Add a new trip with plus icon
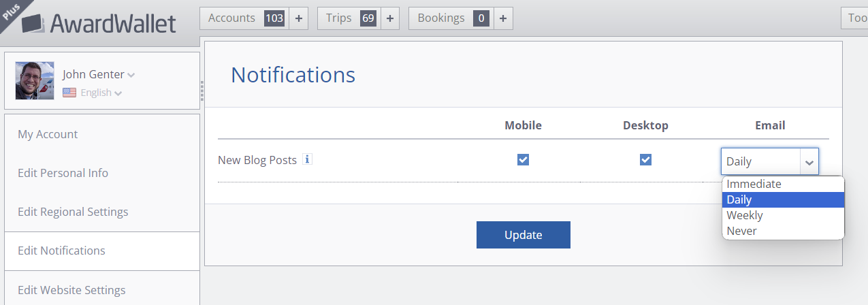This screenshot has width=868, height=305. (389, 18)
